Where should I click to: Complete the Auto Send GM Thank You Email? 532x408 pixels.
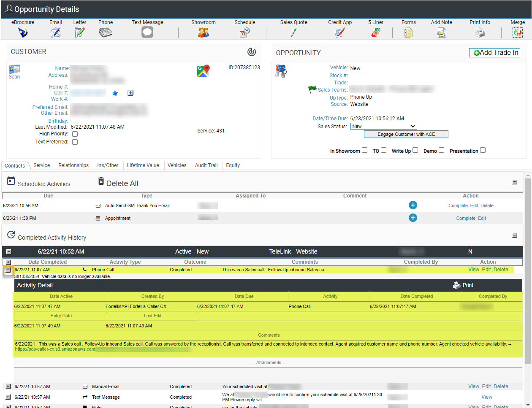[458, 206]
